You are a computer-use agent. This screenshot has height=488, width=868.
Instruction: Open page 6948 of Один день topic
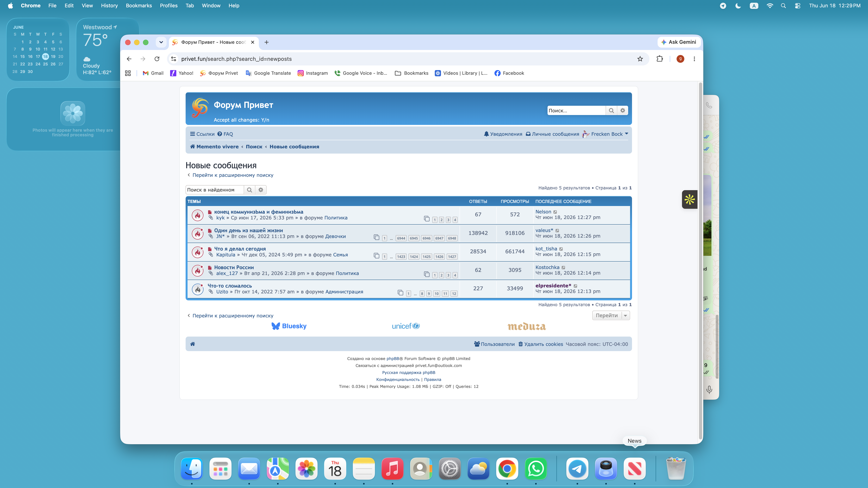[x=452, y=238]
